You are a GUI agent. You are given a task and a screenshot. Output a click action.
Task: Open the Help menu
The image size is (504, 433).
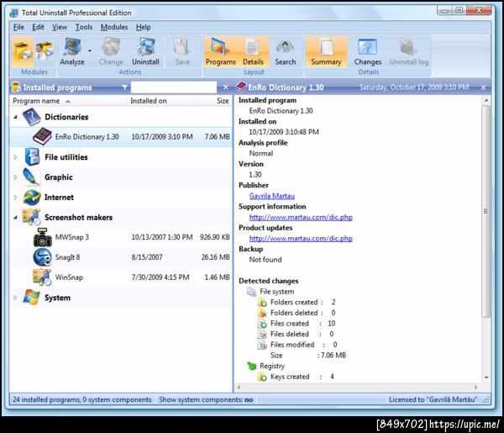(143, 28)
